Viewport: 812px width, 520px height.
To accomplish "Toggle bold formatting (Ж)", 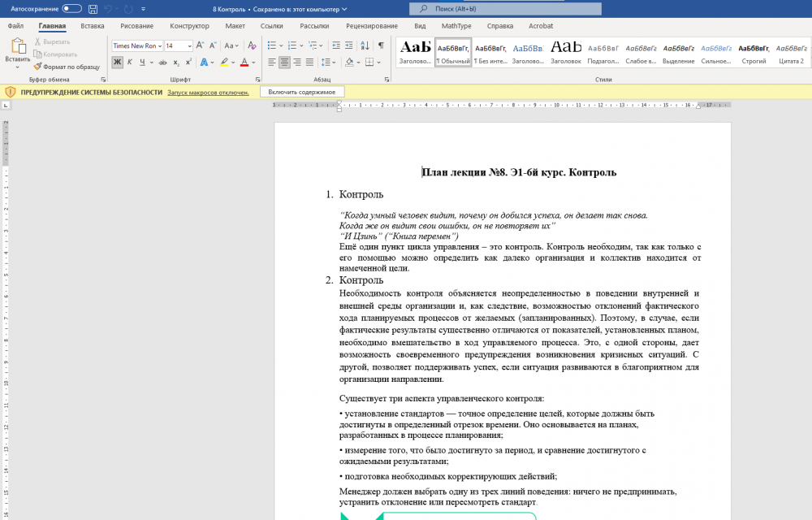I will click(x=117, y=62).
